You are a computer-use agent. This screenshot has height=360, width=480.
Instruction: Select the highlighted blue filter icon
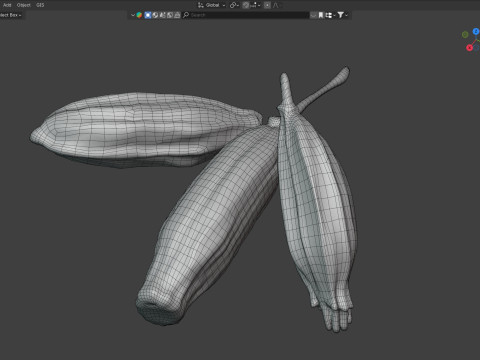(x=148, y=15)
